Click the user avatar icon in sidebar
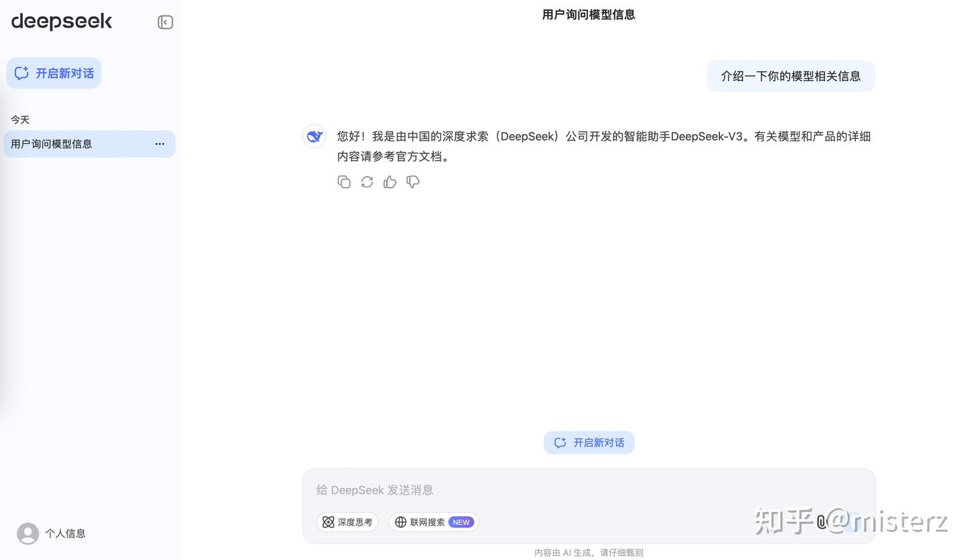Screen dimensions: 972x560 [x=28, y=534]
